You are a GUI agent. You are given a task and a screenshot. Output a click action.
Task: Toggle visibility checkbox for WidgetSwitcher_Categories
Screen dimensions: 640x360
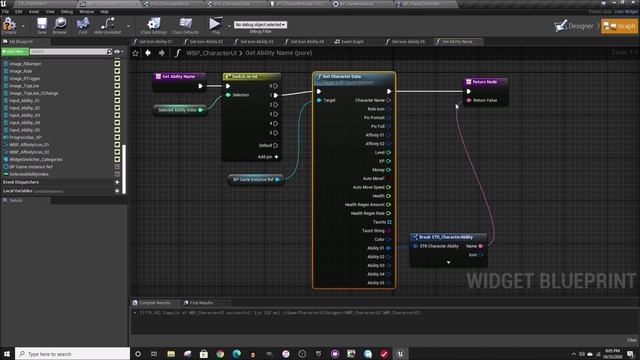117,159
